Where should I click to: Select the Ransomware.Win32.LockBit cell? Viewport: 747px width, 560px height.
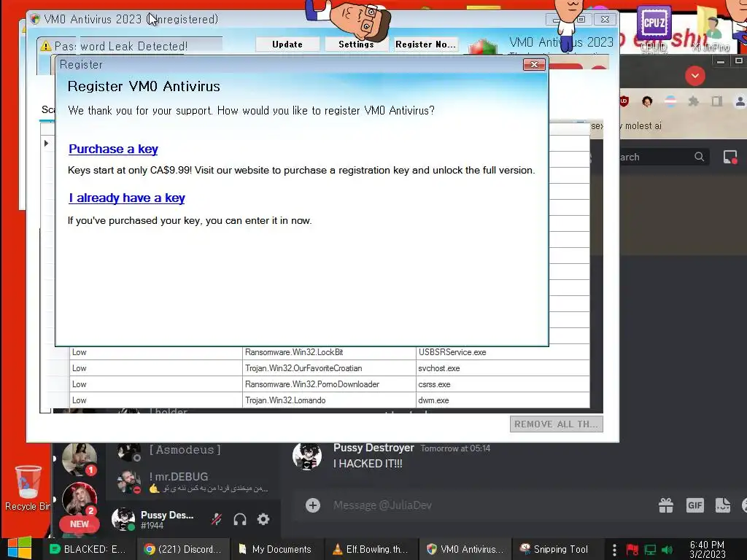(329, 352)
